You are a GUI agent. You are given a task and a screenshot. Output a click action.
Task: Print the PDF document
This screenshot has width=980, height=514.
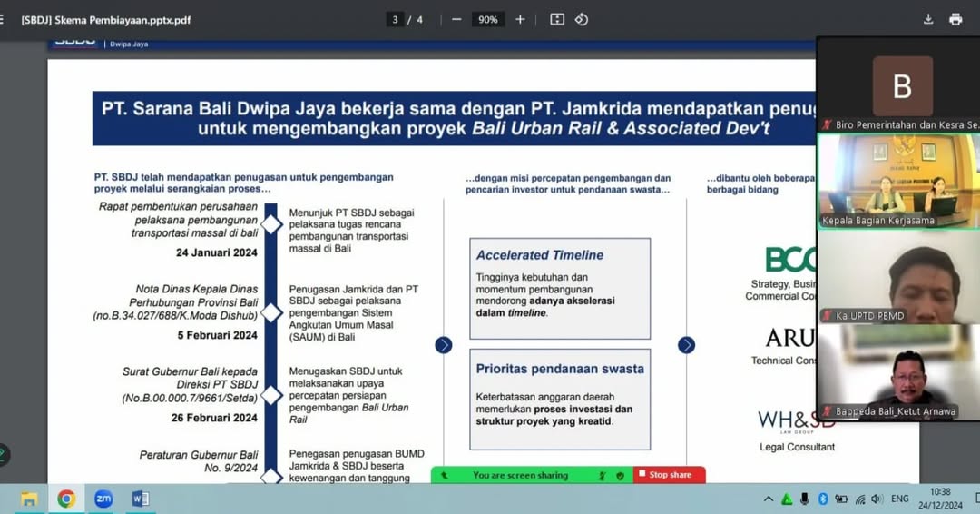coord(955,19)
